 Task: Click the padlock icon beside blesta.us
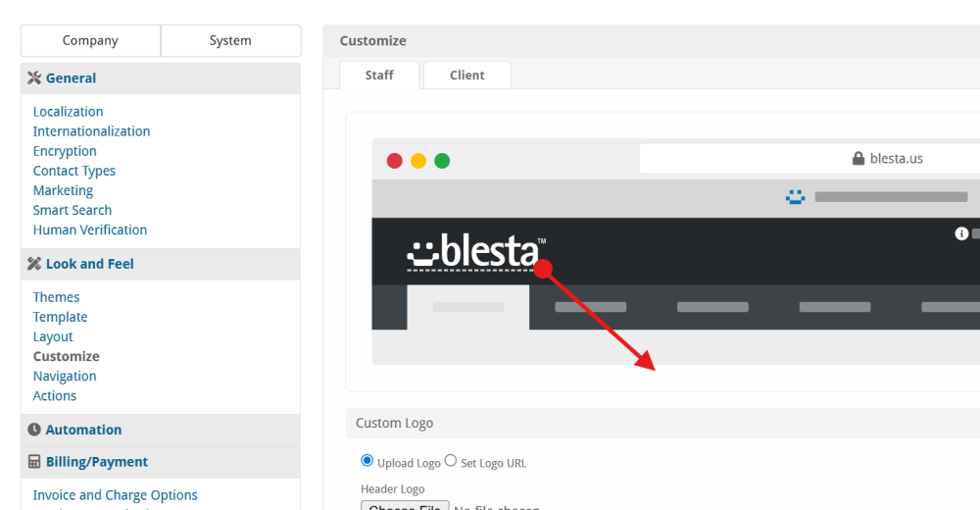pos(858,158)
